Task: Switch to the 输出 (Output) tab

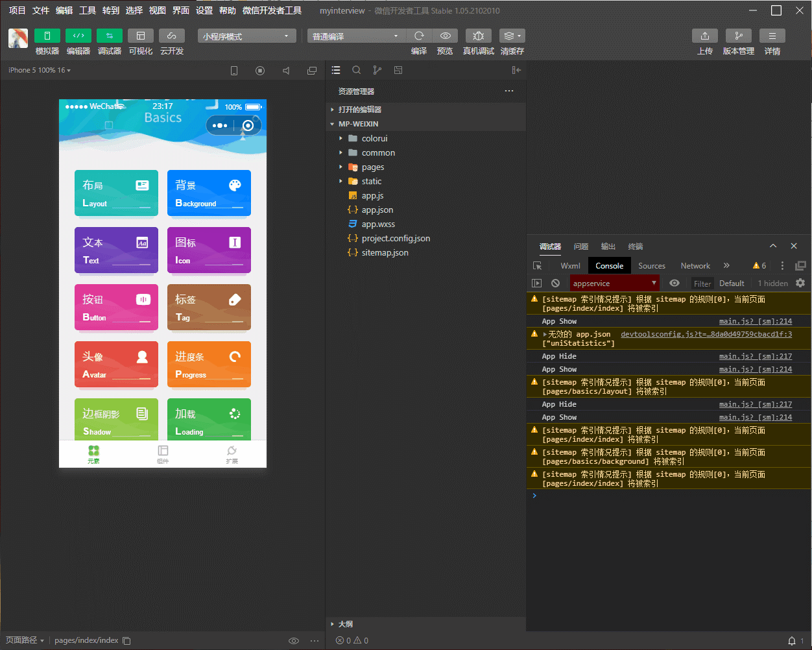Action: click(608, 247)
